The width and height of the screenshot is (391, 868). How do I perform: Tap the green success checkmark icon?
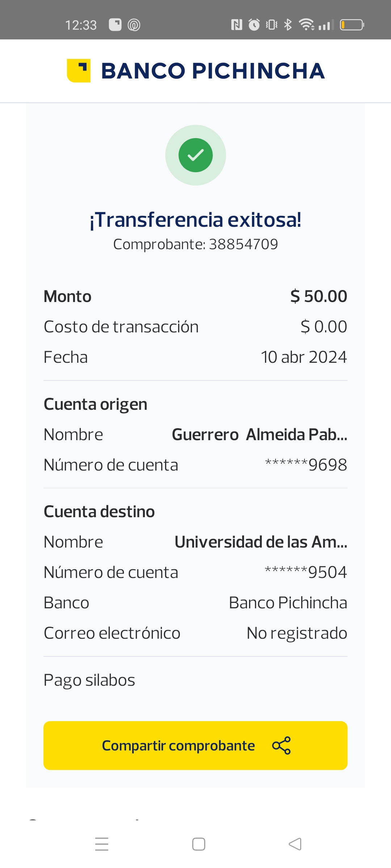tap(195, 155)
